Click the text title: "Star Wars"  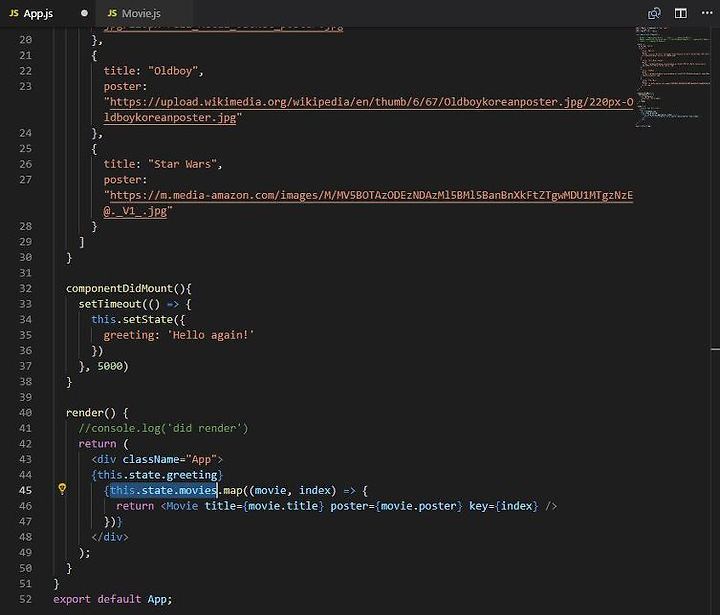click(x=163, y=164)
